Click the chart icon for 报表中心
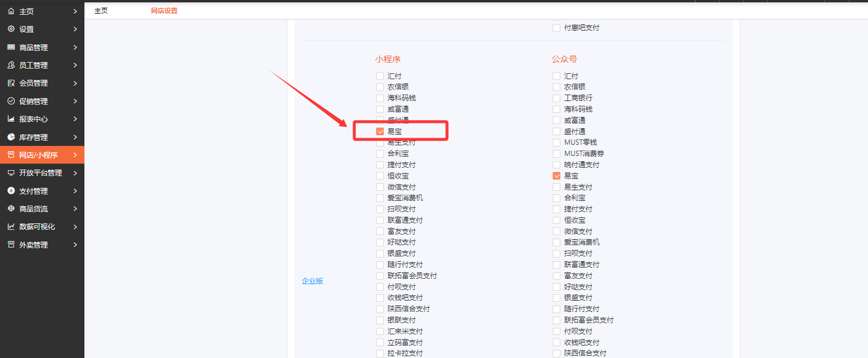The width and height of the screenshot is (868, 358). click(11, 119)
